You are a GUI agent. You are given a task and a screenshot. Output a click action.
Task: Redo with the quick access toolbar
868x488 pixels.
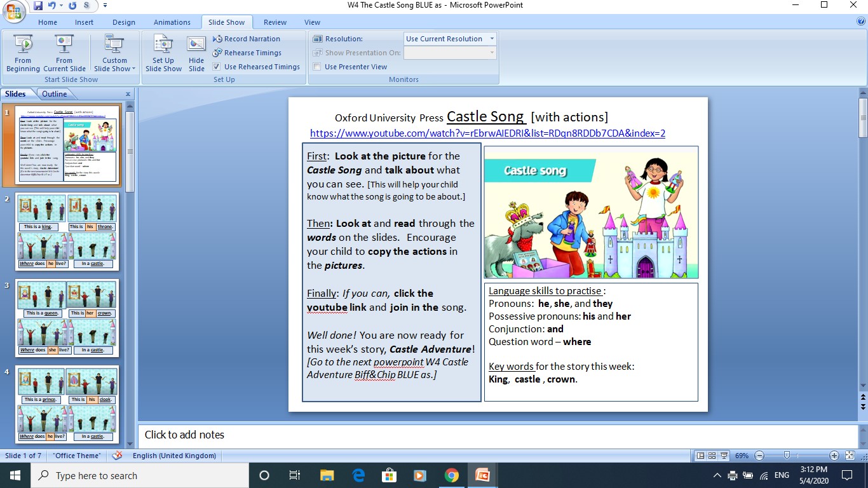pyautogui.click(x=72, y=6)
